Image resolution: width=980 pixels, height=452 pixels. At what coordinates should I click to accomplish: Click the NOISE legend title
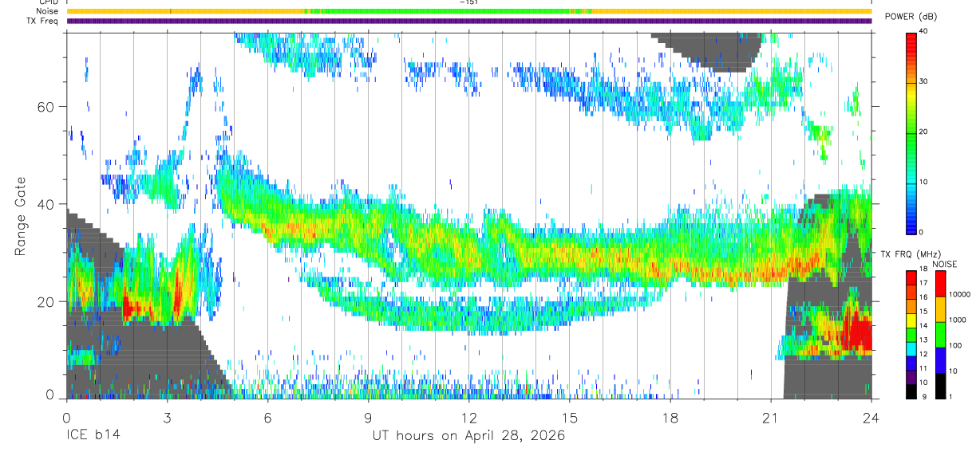944,264
